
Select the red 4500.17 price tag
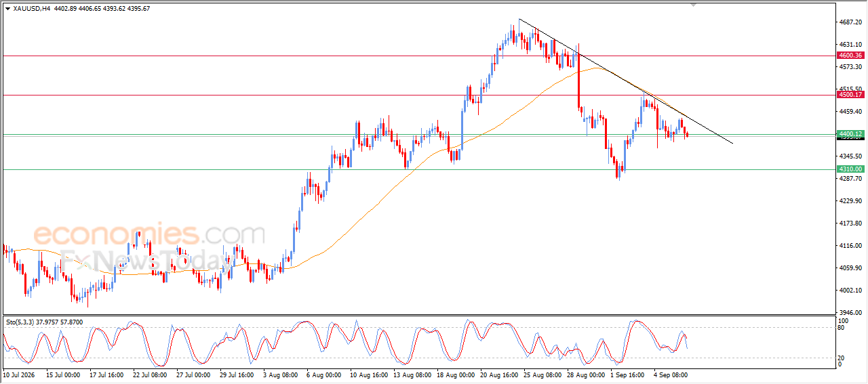pos(850,95)
